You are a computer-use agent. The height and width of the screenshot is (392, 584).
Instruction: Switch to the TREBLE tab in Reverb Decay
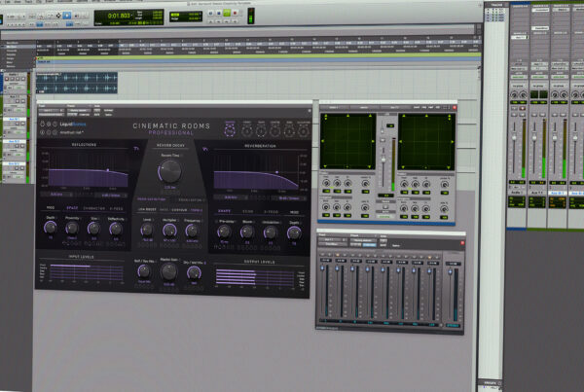(197, 210)
